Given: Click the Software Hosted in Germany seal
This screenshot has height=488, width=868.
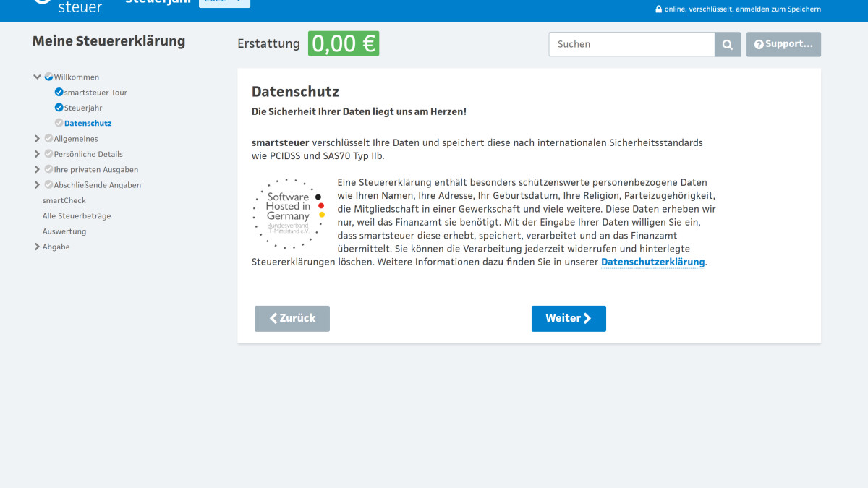Looking at the screenshot, I should 287,214.
